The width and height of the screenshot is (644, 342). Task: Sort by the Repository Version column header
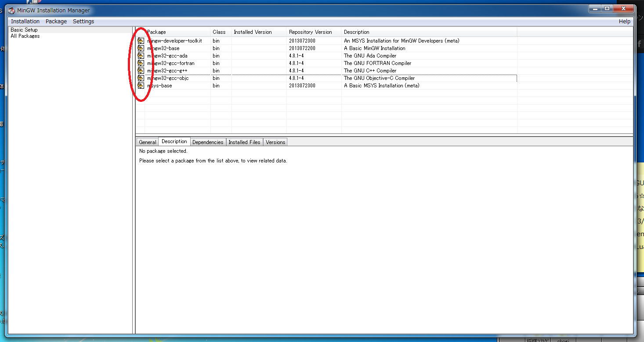point(314,32)
